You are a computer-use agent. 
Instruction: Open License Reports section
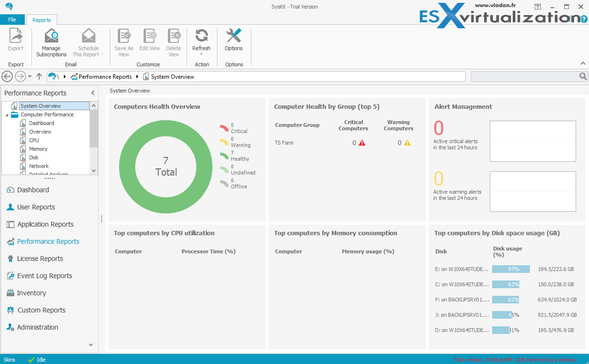[x=35, y=259]
